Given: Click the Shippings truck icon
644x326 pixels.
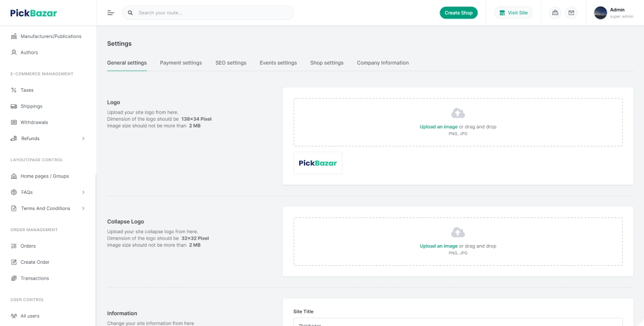Looking at the screenshot, I should click(14, 106).
